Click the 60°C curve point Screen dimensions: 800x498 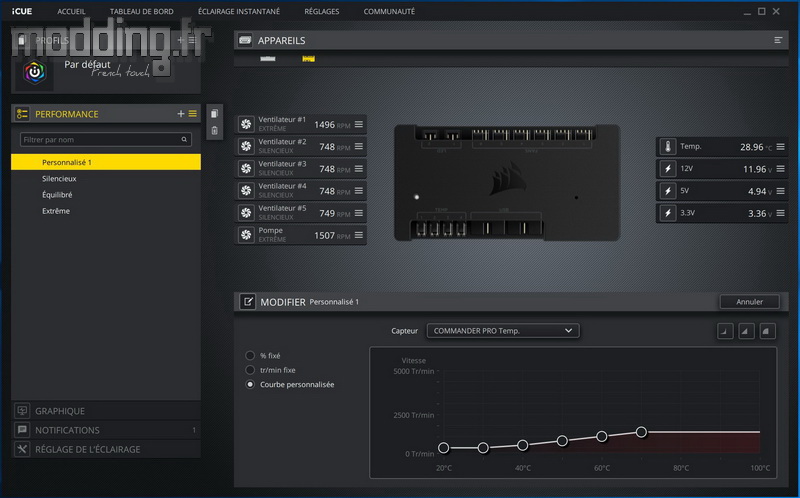click(x=602, y=437)
